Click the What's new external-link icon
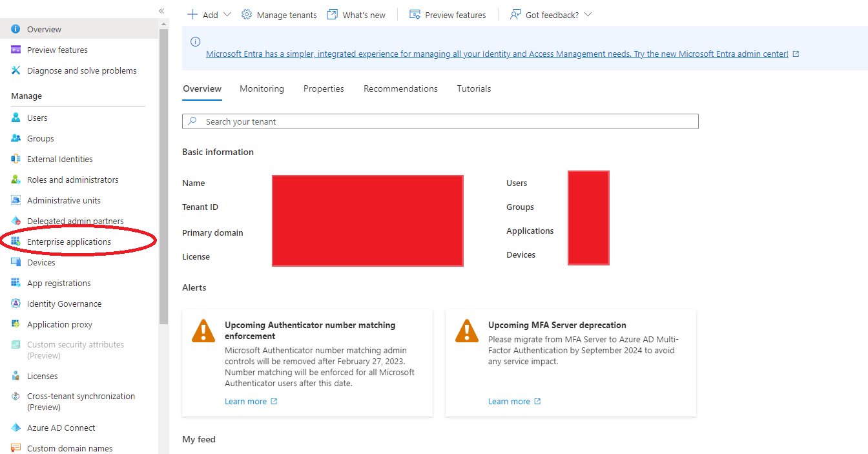 pyautogui.click(x=333, y=14)
